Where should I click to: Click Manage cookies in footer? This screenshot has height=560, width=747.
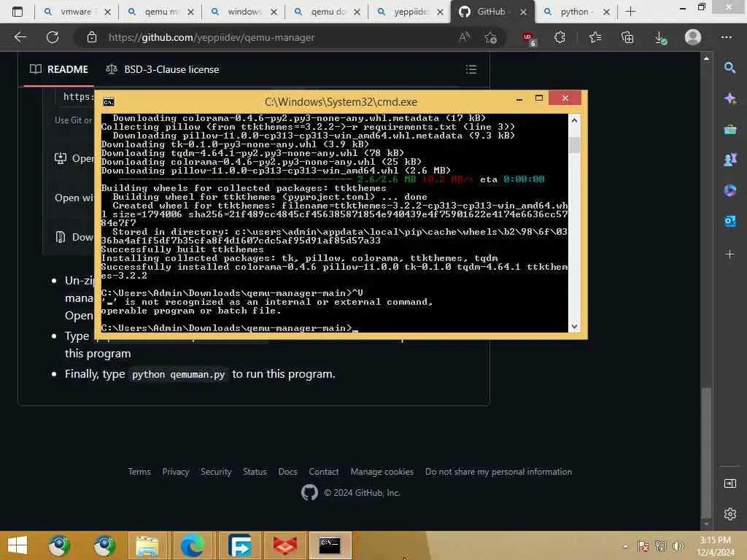pos(382,472)
